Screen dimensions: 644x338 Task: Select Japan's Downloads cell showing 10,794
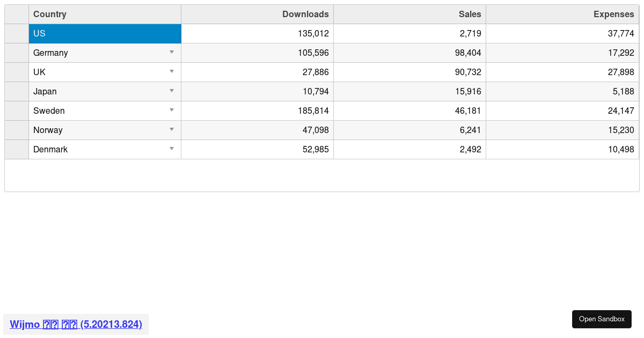point(257,91)
